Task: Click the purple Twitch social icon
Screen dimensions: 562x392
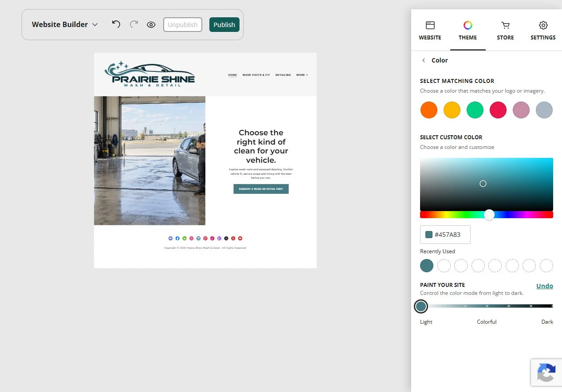Action: coord(219,239)
